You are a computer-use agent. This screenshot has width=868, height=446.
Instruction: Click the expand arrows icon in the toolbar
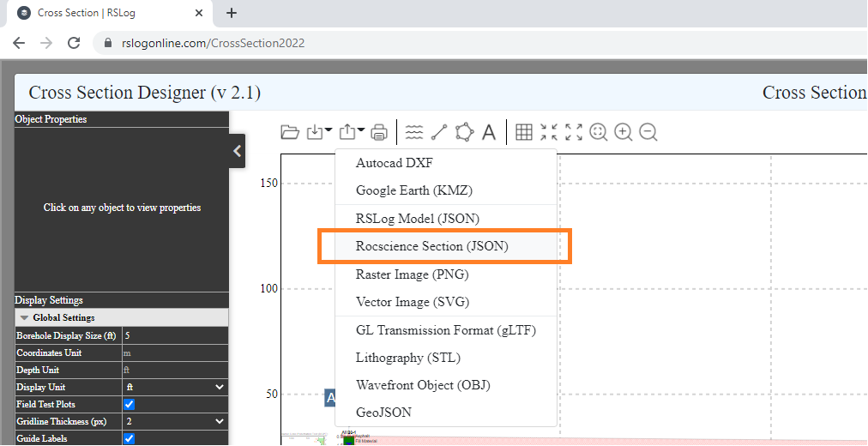point(574,132)
